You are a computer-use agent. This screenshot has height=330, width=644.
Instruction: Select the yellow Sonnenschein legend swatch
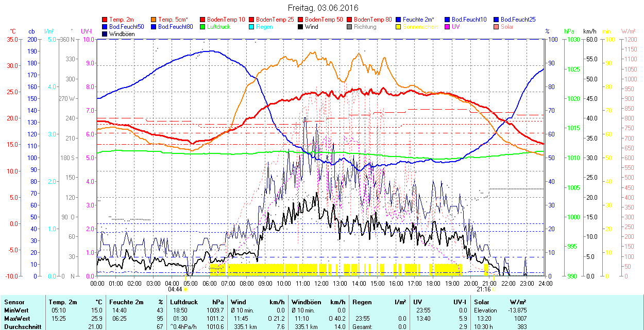pyautogui.click(x=398, y=27)
